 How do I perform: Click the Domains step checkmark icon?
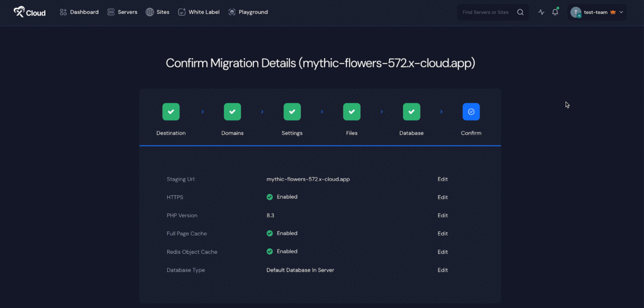click(x=232, y=111)
